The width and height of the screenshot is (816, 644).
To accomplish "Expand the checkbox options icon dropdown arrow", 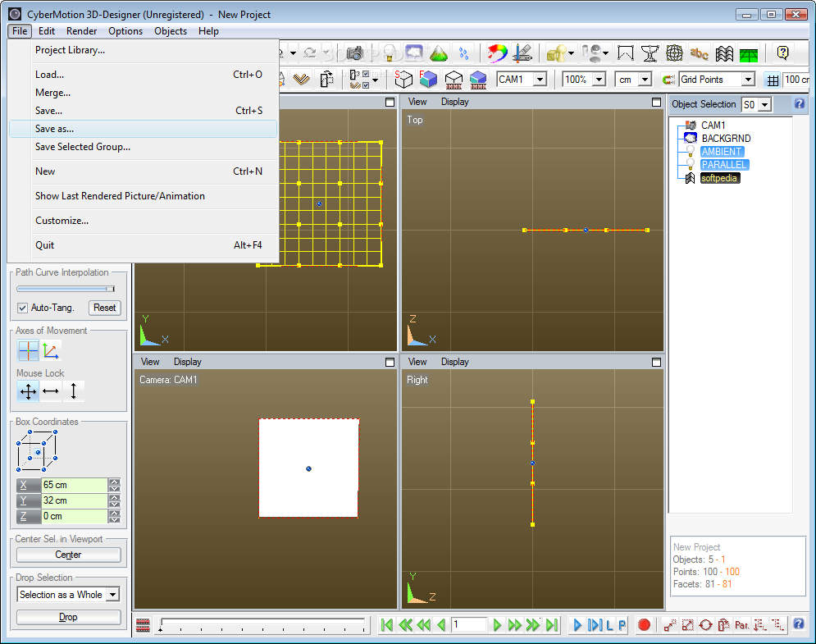I will [x=376, y=80].
